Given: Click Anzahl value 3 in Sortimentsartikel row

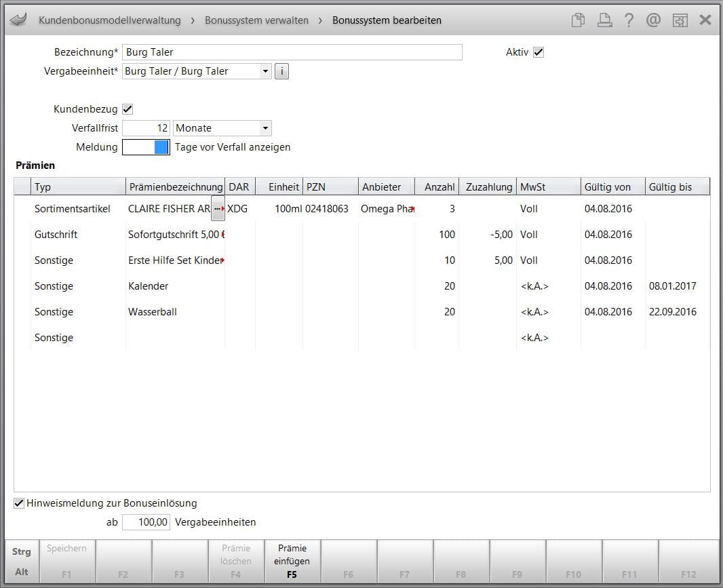Looking at the screenshot, I should (452, 209).
